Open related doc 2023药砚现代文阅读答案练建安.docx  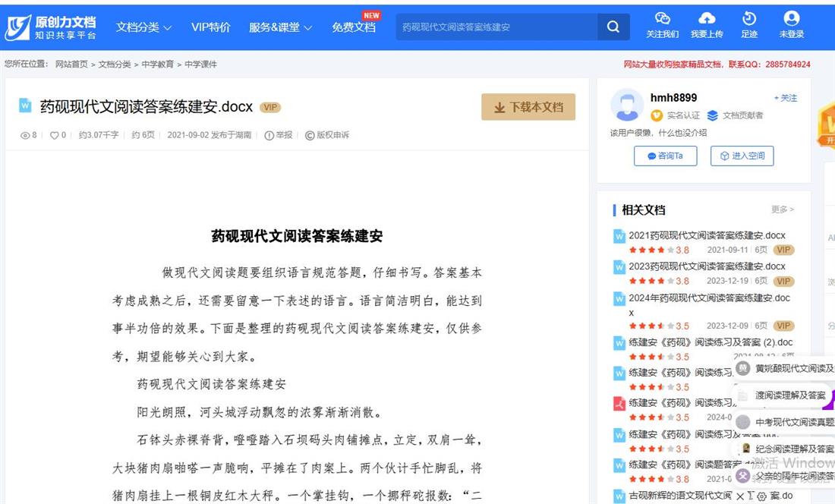point(707,266)
